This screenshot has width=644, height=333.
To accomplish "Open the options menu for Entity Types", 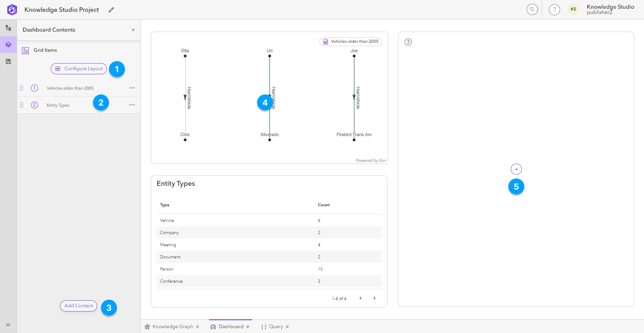I will [x=132, y=105].
